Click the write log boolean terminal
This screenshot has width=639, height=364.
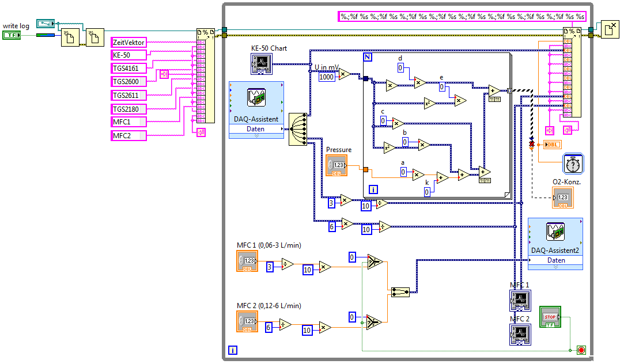pyautogui.click(x=12, y=35)
